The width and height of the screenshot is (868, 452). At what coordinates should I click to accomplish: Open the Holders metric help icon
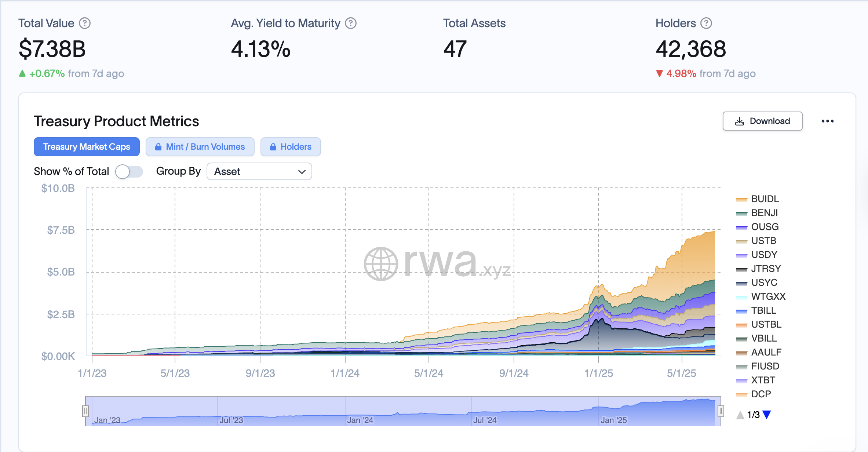pos(706,23)
